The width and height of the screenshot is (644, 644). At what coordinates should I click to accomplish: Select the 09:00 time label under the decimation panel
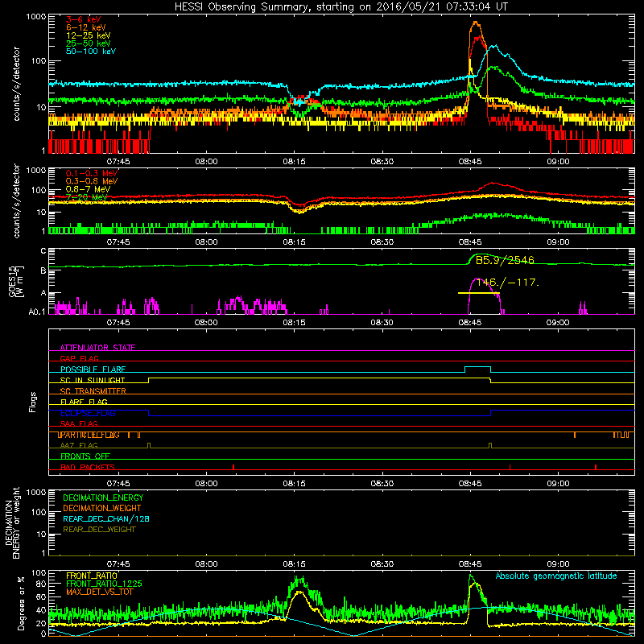(558, 564)
